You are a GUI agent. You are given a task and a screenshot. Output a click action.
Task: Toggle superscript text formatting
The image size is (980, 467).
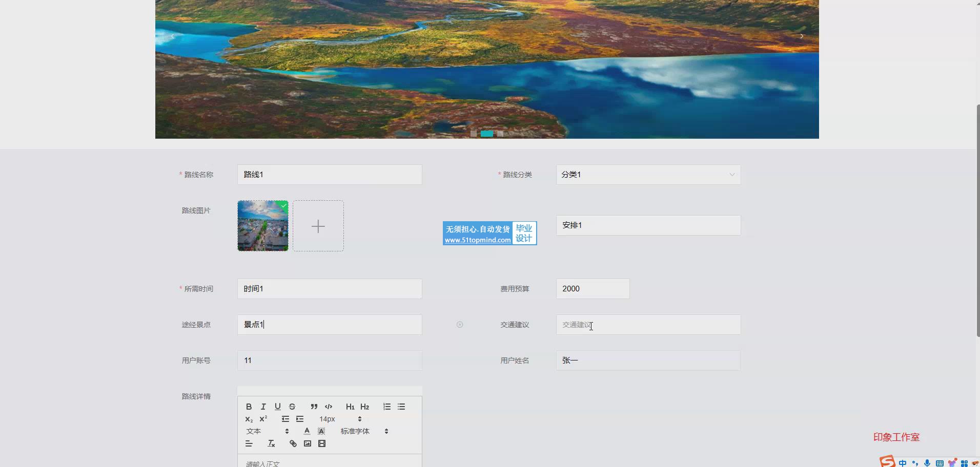pyautogui.click(x=263, y=419)
